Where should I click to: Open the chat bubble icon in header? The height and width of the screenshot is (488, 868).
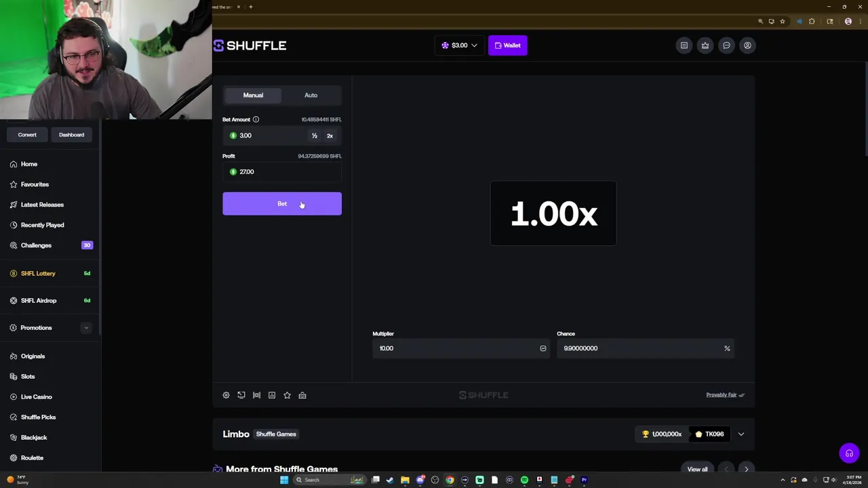click(x=726, y=45)
